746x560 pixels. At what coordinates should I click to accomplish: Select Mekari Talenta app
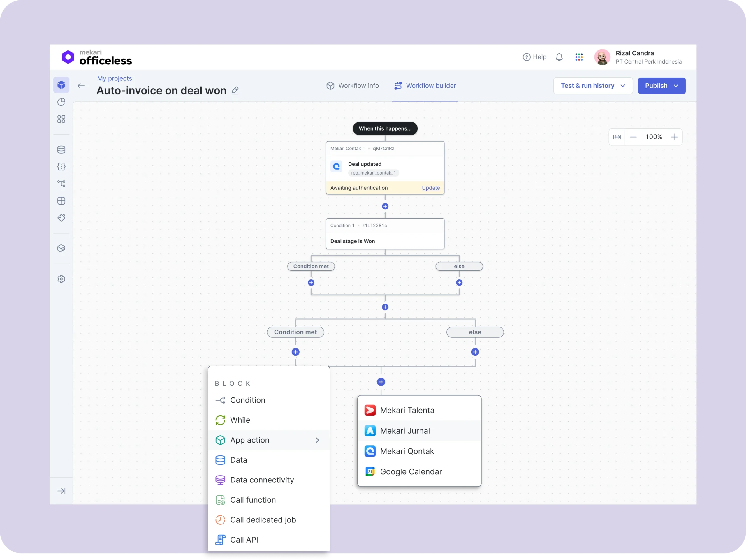[419, 410]
